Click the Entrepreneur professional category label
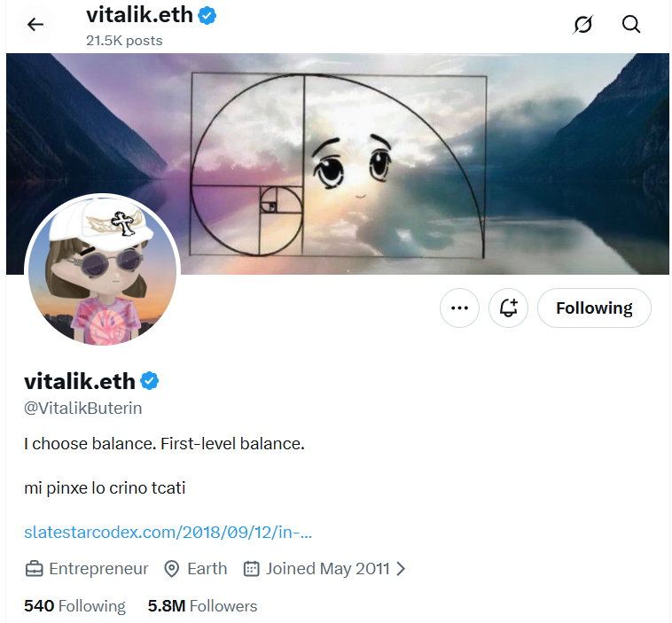672x623 pixels. click(x=98, y=569)
